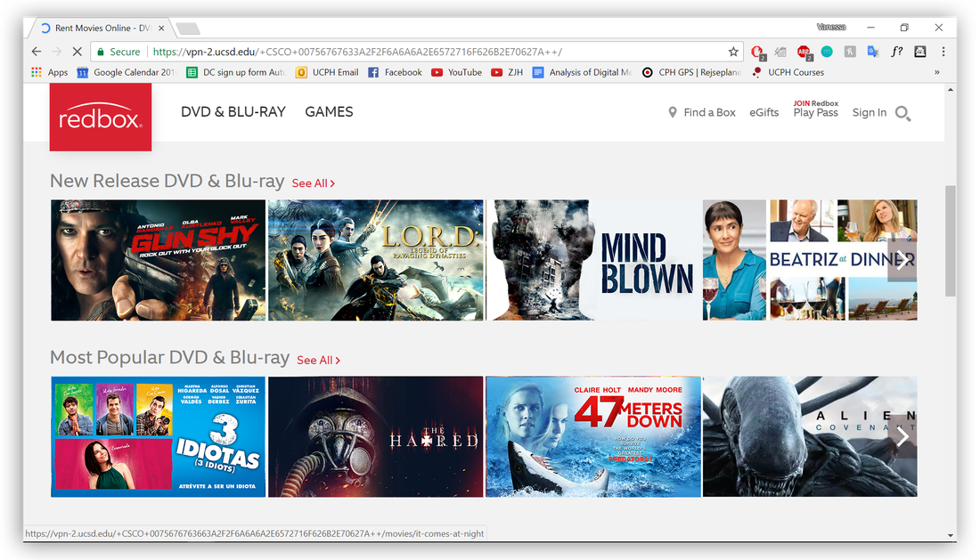Open the Mind Blown movie thumbnail

593,260
